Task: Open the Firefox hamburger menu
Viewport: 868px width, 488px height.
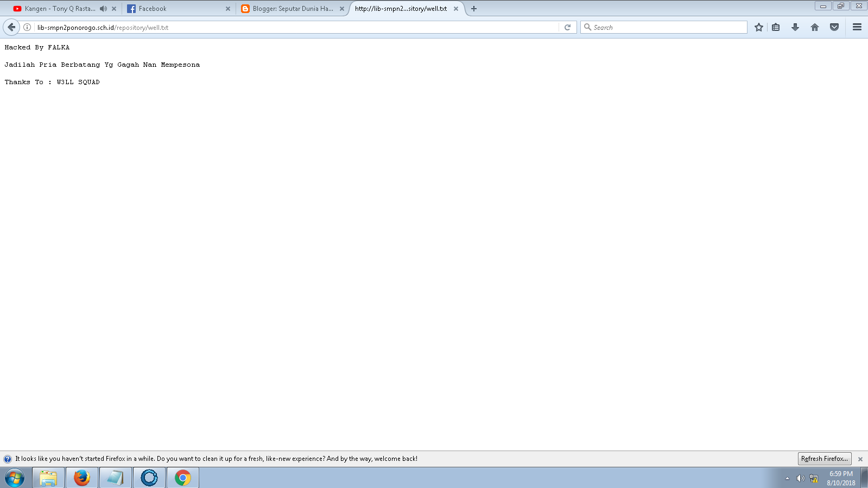Action: click(857, 27)
